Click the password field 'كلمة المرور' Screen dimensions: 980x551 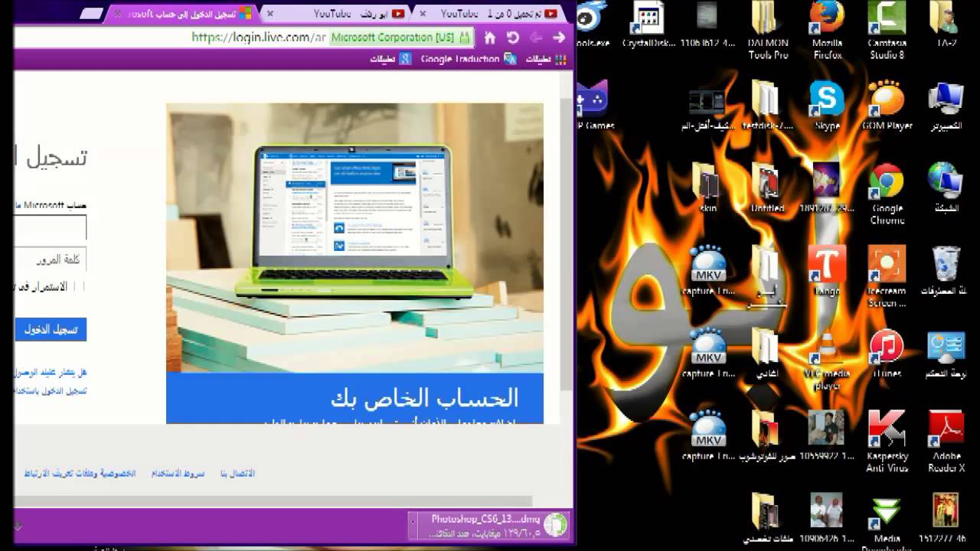point(51,259)
